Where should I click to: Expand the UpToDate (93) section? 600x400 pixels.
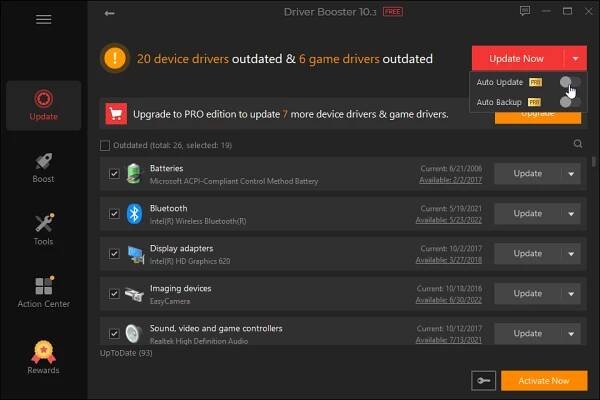pyautogui.click(x=127, y=353)
